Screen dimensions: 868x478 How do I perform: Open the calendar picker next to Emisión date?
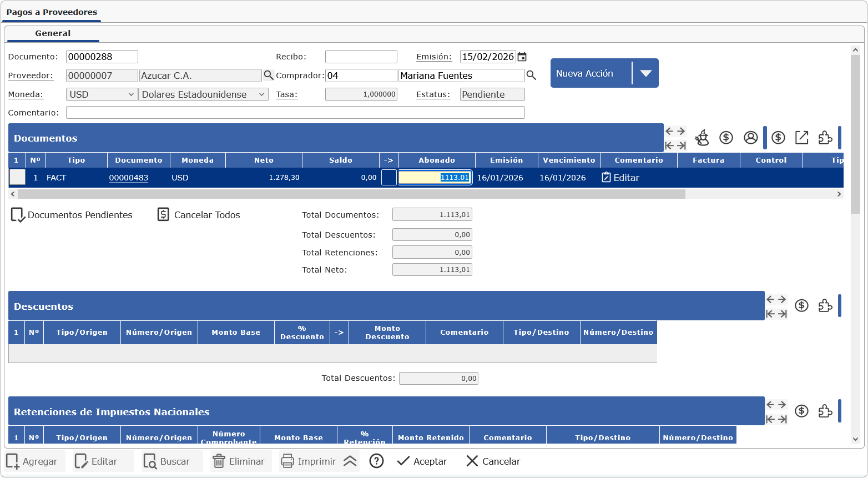(522, 57)
